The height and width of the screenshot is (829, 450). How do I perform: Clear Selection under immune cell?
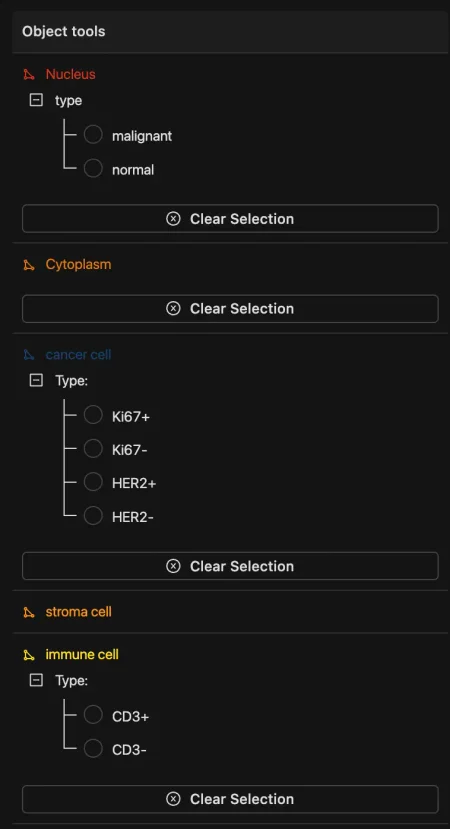click(x=230, y=799)
